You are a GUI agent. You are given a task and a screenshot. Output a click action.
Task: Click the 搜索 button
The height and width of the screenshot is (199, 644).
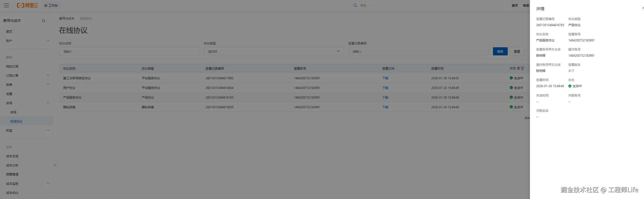[500, 51]
